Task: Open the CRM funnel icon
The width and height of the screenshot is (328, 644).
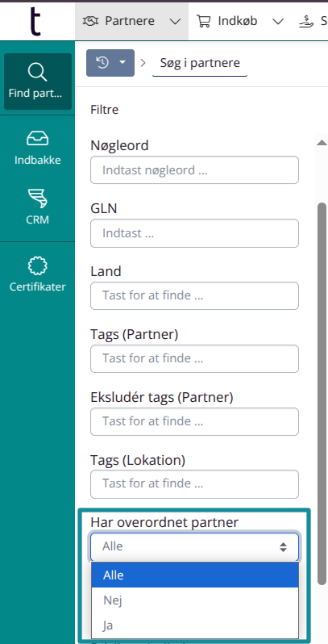Action: 37,199
